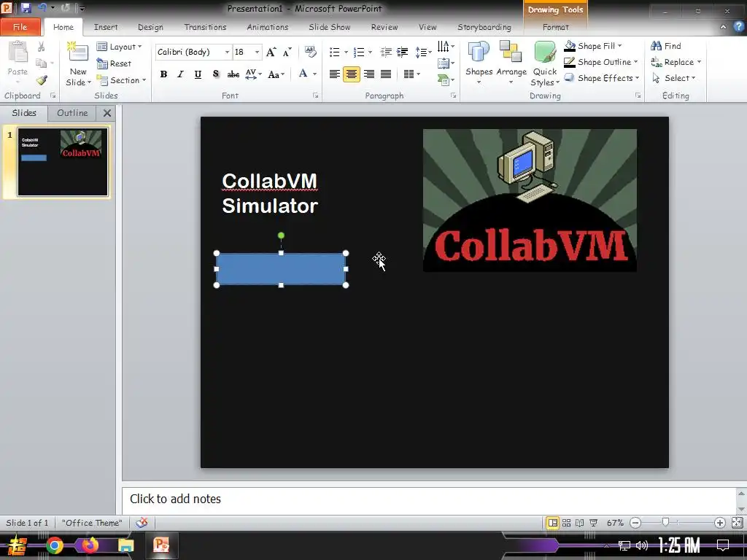747x560 pixels.
Task: Click Decrease List Level indent icon
Action: [x=386, y=52]
